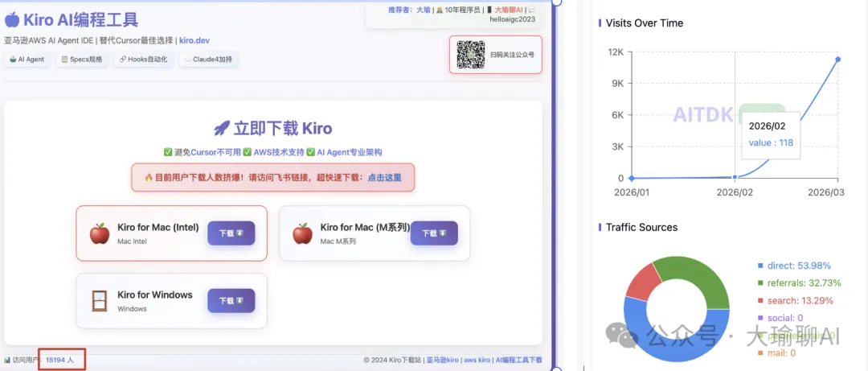Image resolution: width=868 pixels, height=371 pixels.
Task: Click the QR code image
Action: point(470,55)
